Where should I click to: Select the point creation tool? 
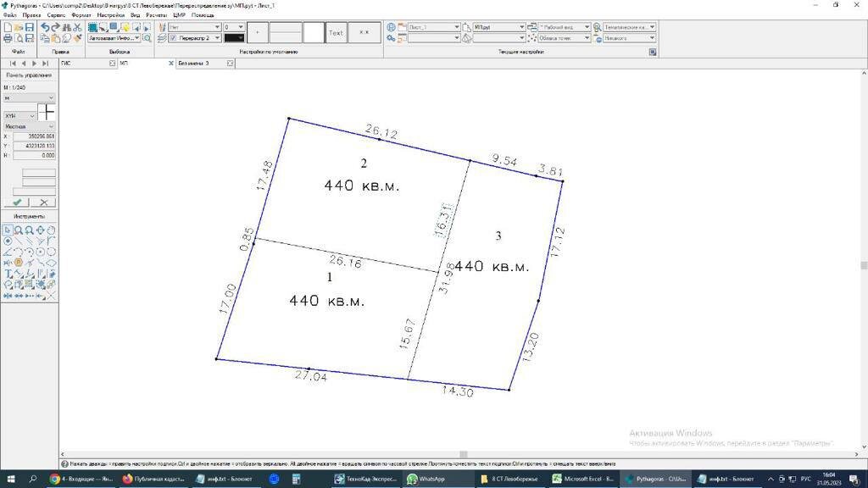7,241
